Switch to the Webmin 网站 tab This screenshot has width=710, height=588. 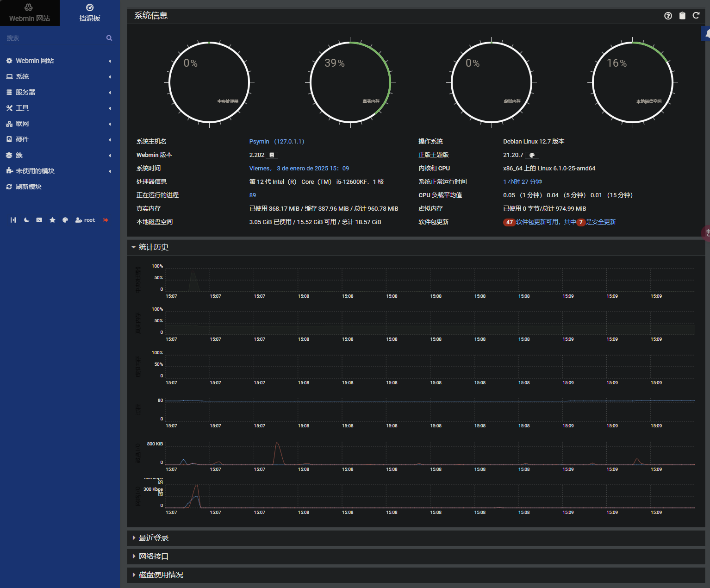coord(30,13)
